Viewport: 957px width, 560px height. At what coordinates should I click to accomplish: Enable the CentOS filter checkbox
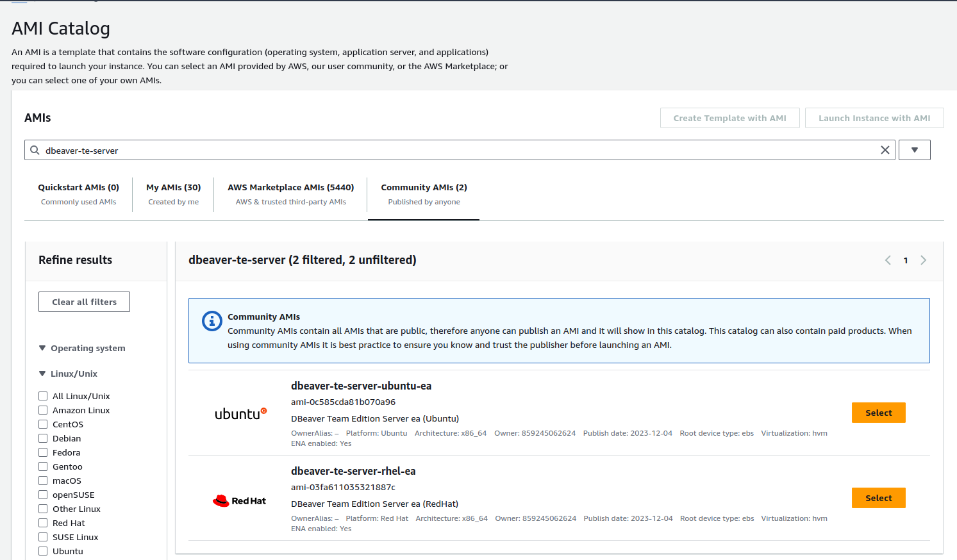(43, 424)
